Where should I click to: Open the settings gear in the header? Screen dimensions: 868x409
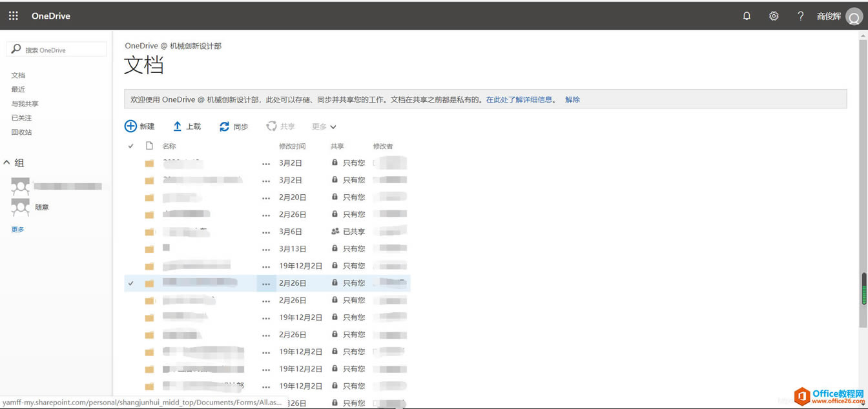774,16
